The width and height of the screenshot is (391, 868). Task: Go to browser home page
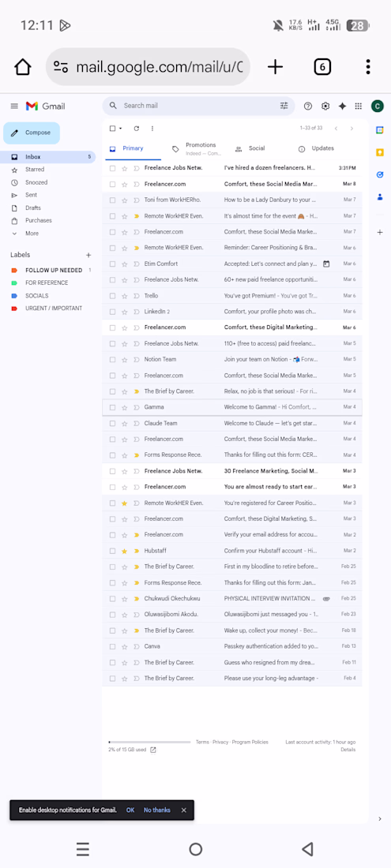click(x=23, y=67)
